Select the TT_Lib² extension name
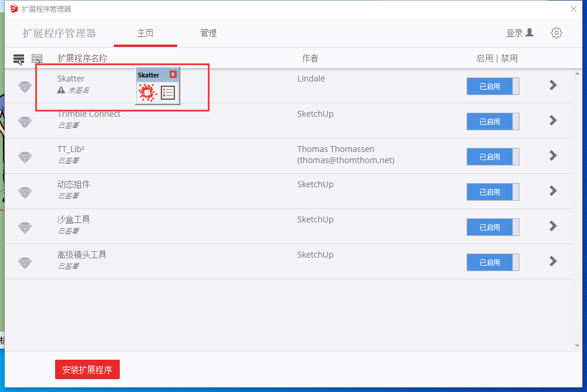 (x=71, y=149)
